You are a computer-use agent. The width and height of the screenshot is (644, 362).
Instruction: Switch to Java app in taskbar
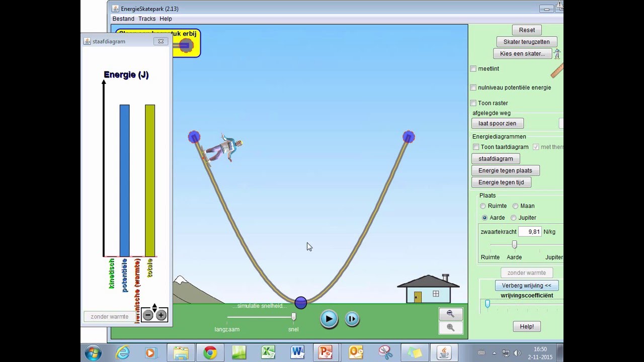click(444, 352)
